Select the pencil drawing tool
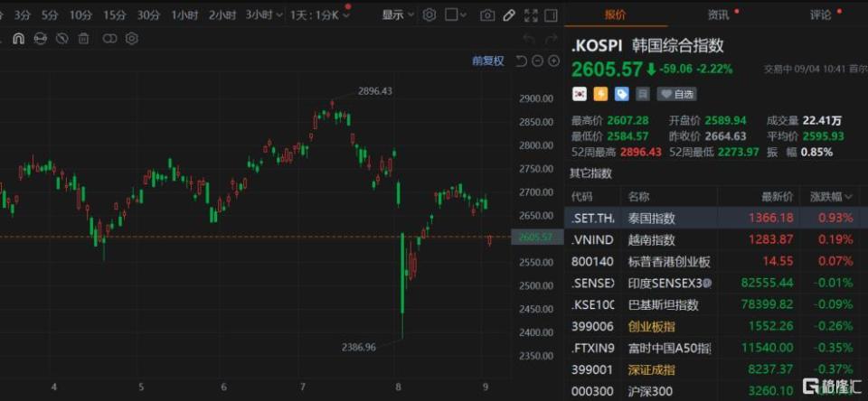 509,15
